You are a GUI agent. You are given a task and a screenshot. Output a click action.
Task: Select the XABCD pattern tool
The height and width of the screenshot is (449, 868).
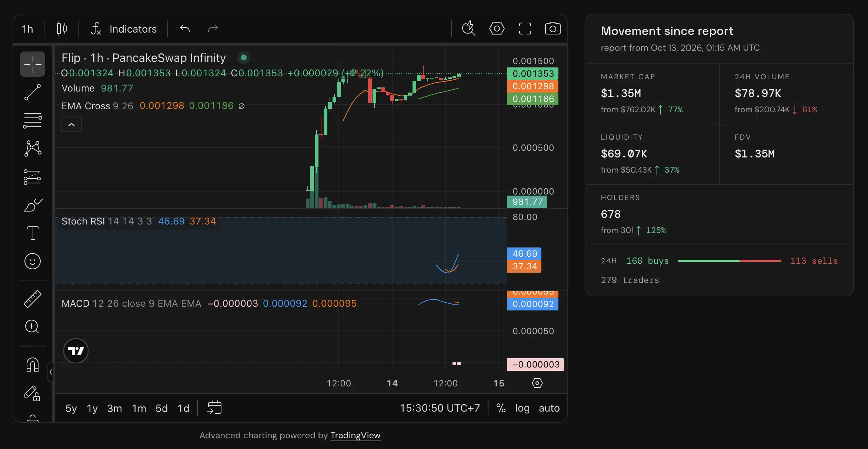[33, 149]
